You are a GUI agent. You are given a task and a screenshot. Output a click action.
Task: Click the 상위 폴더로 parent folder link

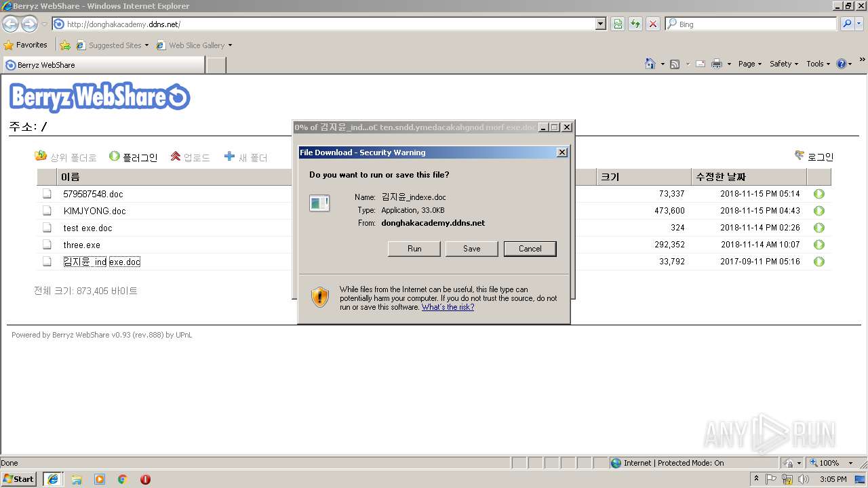tap(66, 157)
